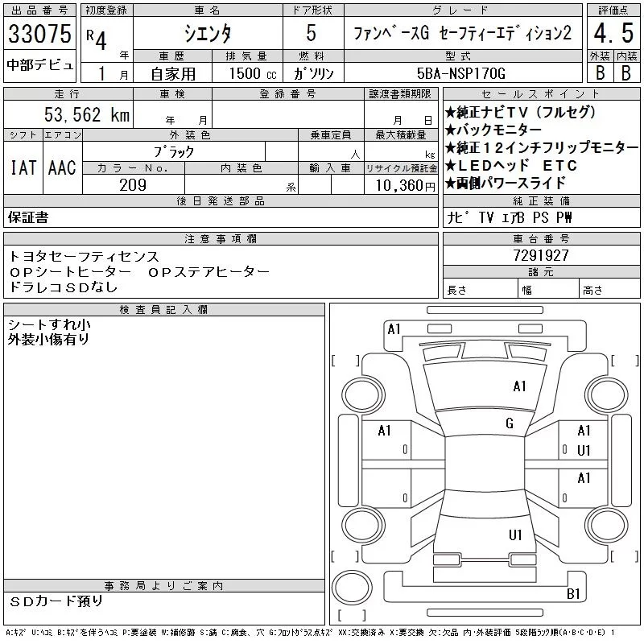644x644 pixels.
Task: Select the sales point ★純正12インチフリップモニター
Action: point(542,147)
